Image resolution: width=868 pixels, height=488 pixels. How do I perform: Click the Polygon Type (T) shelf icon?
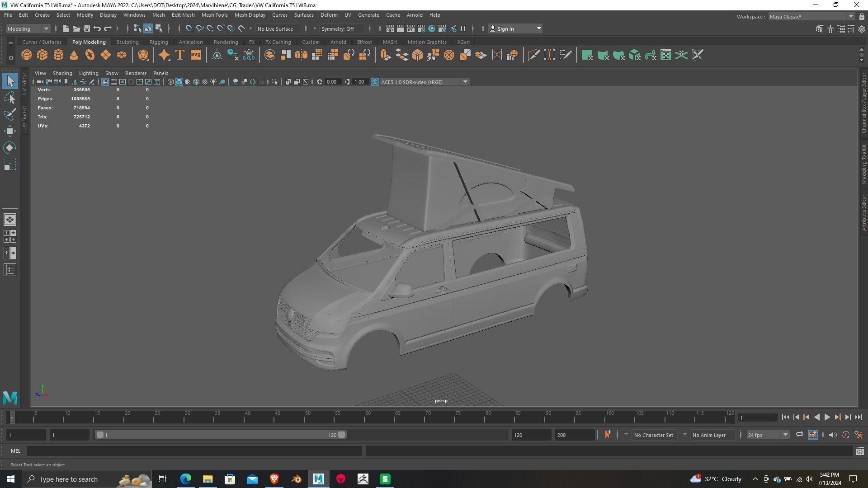pos(179,55)
